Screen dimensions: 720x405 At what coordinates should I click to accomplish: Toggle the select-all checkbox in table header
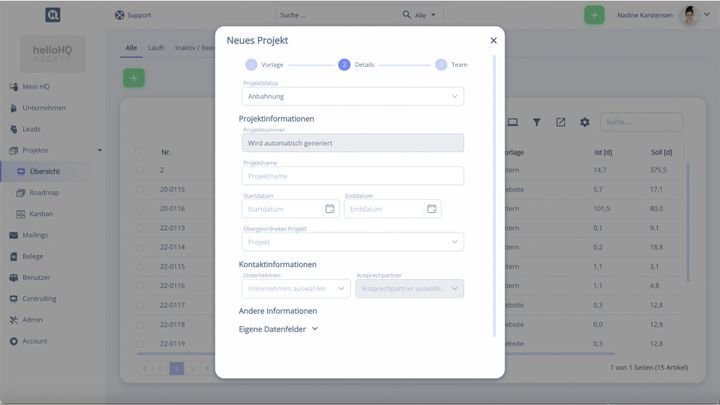(139, 150)
